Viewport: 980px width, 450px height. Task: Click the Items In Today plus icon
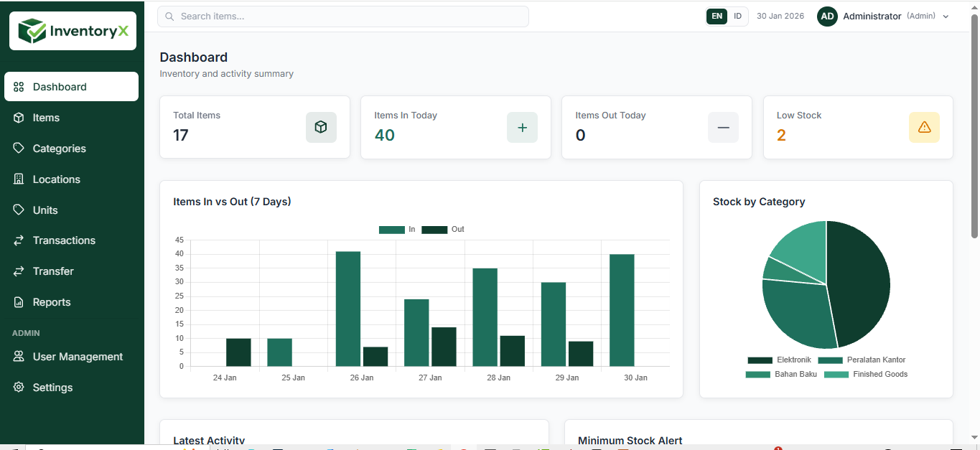point(522,127)
